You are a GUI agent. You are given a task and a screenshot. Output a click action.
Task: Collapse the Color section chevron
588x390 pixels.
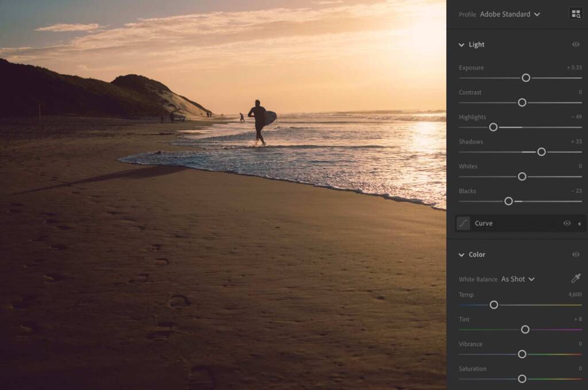(x=462, y=255)
